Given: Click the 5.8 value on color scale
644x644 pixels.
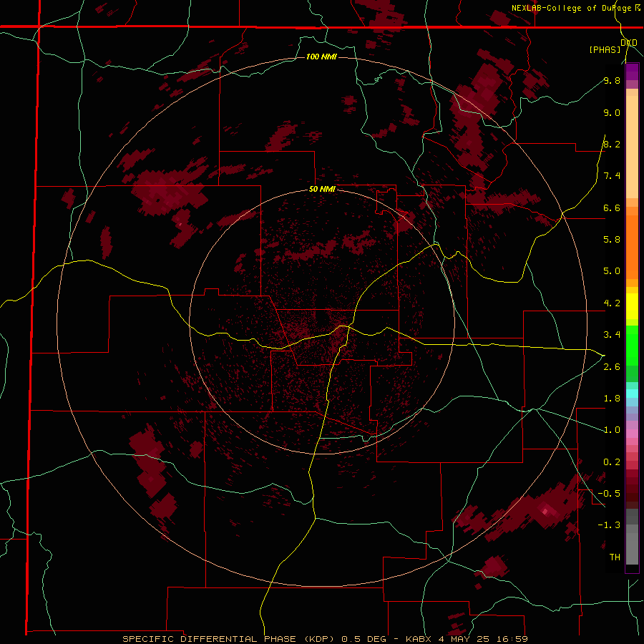Looking at the screenshot, I should tap(612, 240).
